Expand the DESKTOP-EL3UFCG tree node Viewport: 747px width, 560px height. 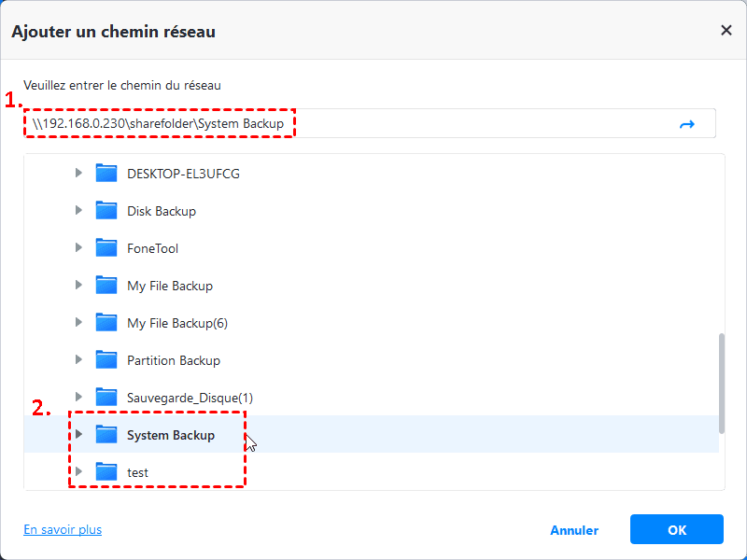tap(79, 174)
